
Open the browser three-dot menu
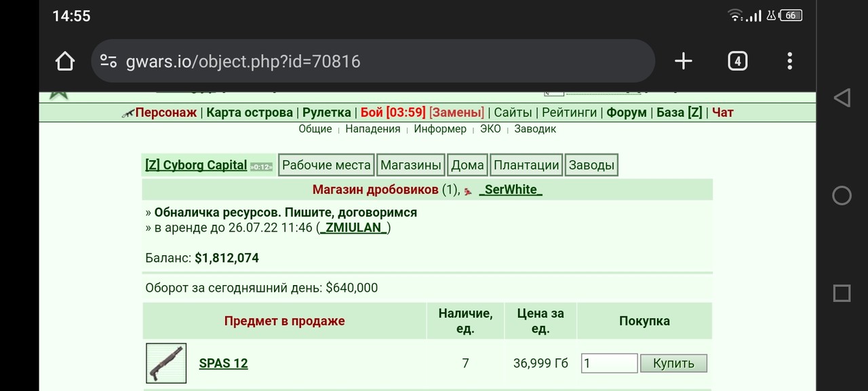[789, 61]
